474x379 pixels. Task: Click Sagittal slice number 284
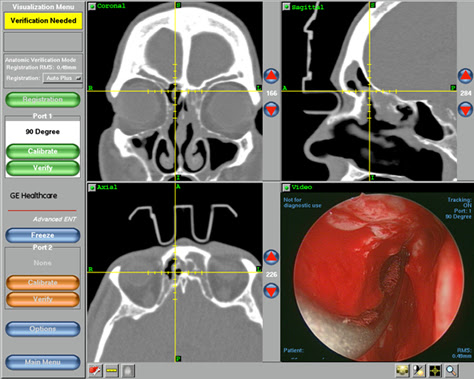(x=466, y=93)
